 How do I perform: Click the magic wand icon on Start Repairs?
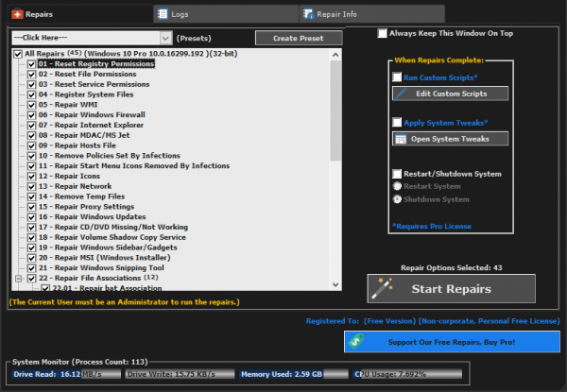coord(382,288)
